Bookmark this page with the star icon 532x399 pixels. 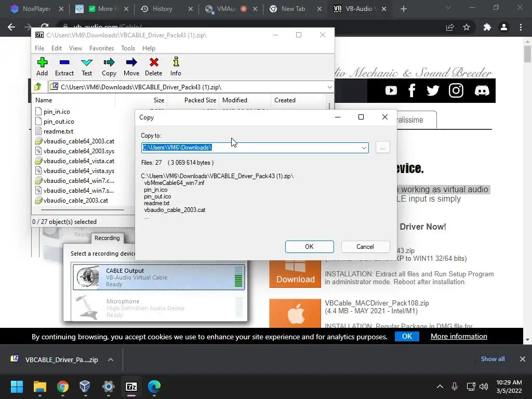click(x=467, y=27)
